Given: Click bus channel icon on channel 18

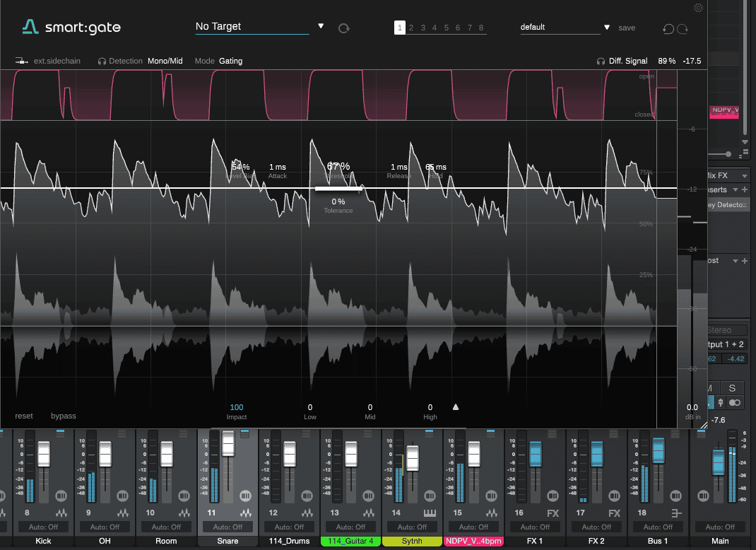Looking at the screenshot, I should click(676, 513).
